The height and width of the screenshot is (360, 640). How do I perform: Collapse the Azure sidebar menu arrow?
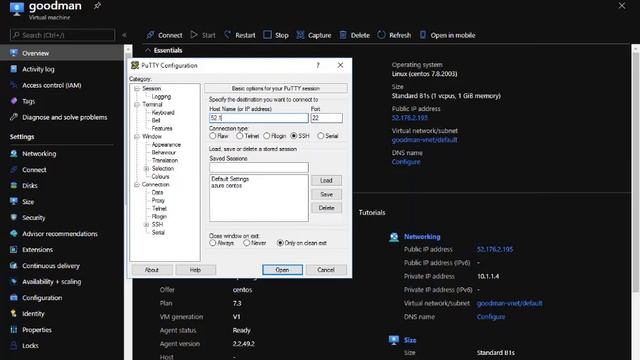pos(124,35)
